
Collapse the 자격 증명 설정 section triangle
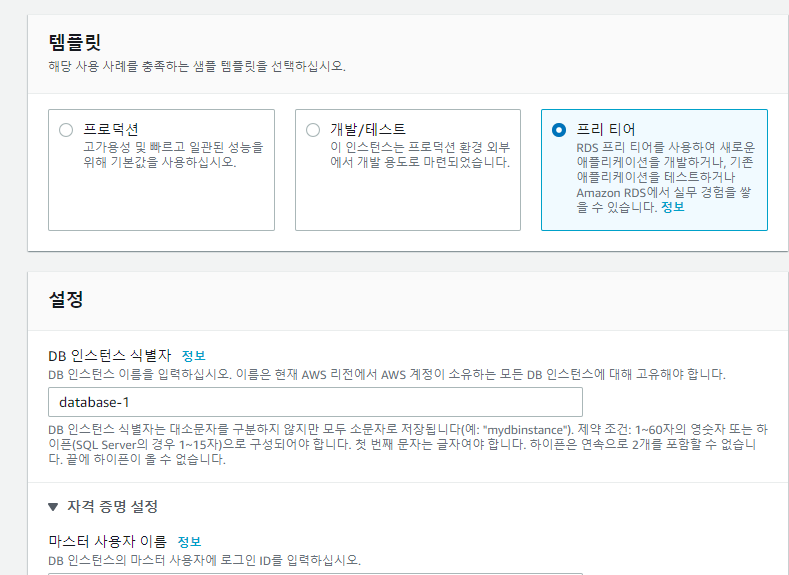coord(53,507)
